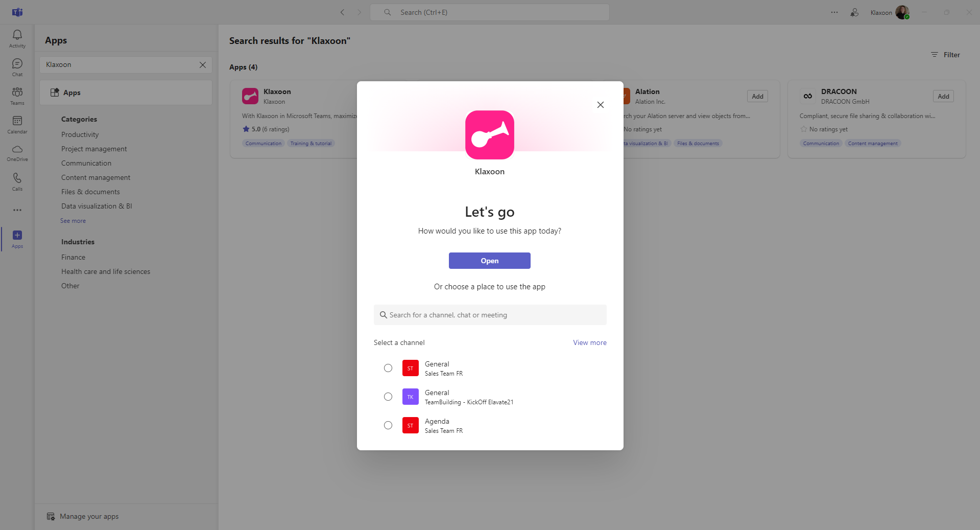Open OneDrive cloud icon
Image resolution: width=980 pixels, height=530 pixels.
tap(17, 152)
